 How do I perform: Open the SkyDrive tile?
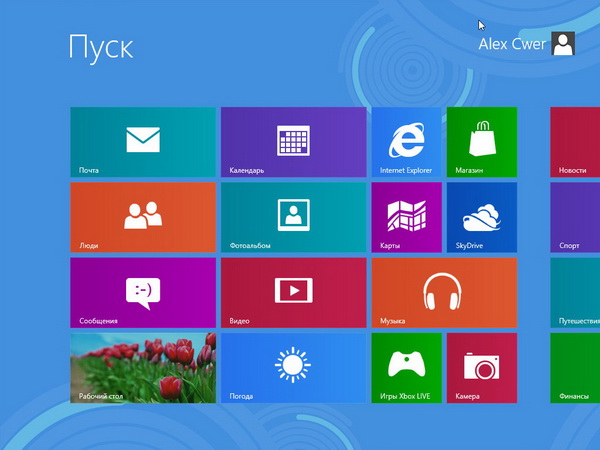(481, 217)
